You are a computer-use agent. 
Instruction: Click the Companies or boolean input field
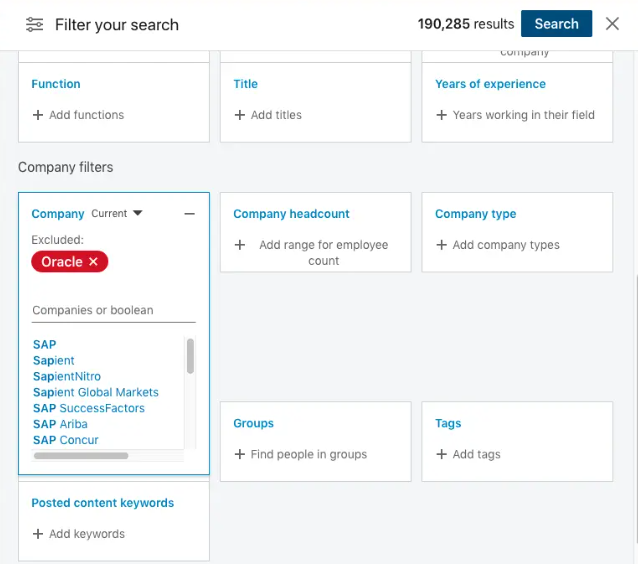(x=114, y=310)
